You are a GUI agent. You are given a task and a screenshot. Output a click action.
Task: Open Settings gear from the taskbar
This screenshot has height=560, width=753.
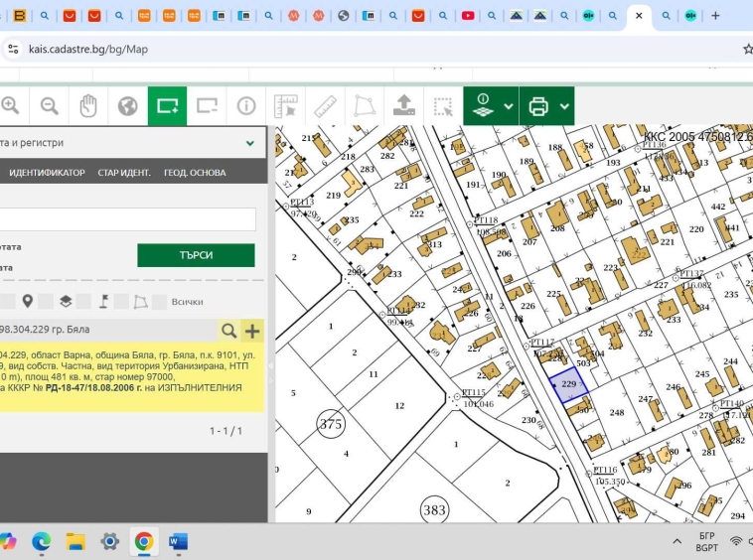pos(109,542)
